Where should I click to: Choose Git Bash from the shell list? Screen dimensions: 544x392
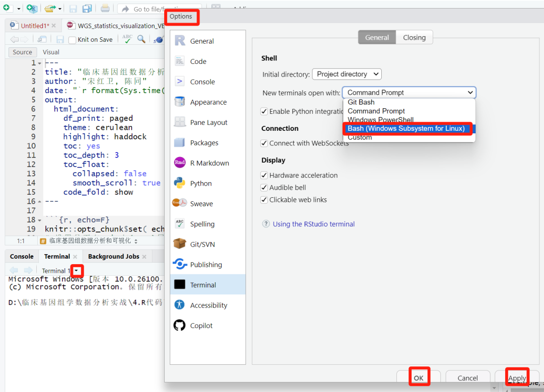[409, 102]
